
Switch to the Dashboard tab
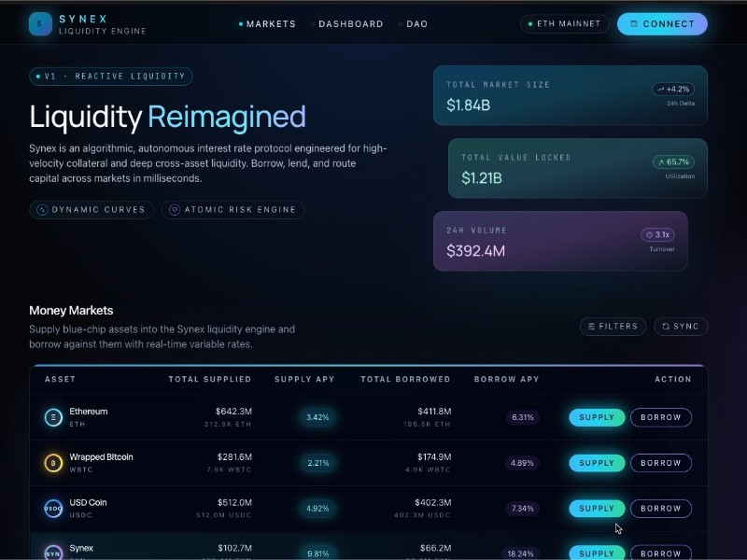point(347,24)
